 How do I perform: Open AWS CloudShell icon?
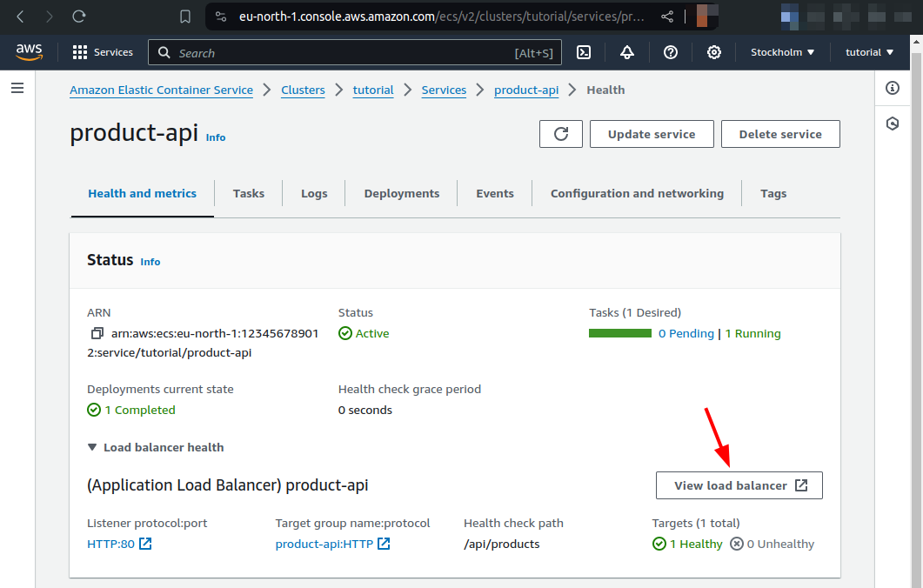(x=584, y=52)
